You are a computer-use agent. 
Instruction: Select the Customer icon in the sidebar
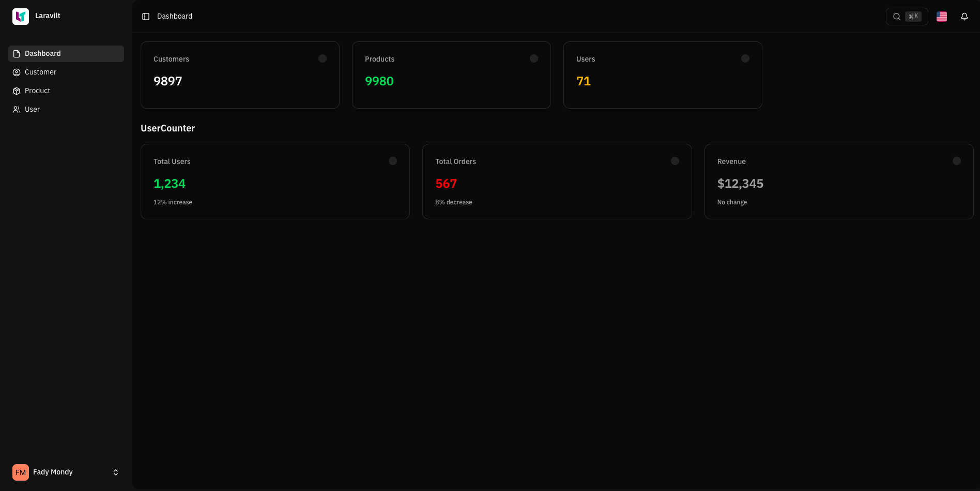point(16,72)
